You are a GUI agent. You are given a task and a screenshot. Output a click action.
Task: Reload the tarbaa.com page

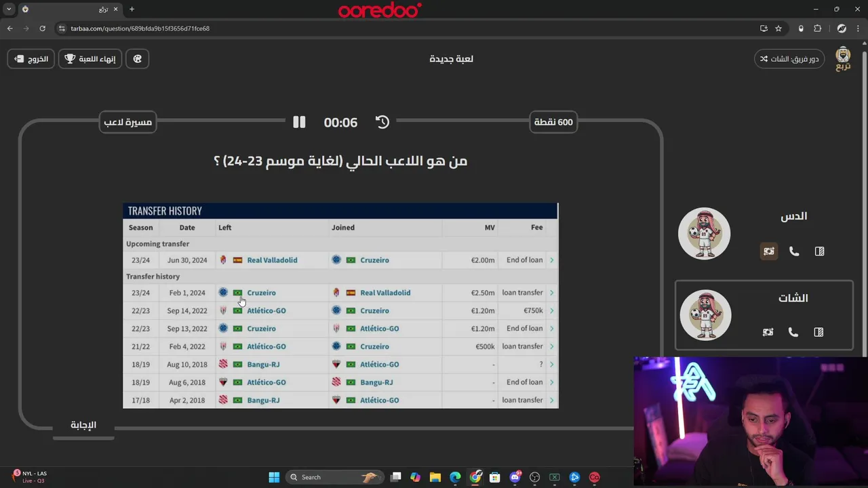pyautogui.click(x=42, y=28)
